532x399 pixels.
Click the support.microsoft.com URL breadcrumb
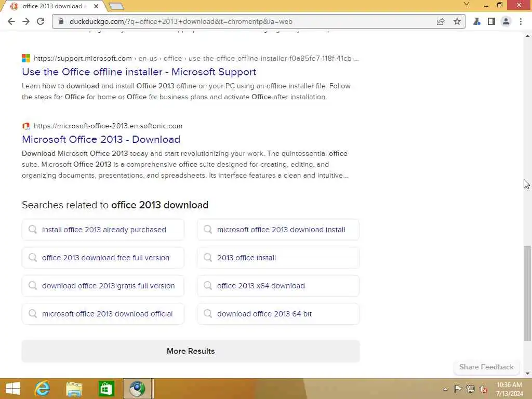point(196,58)
